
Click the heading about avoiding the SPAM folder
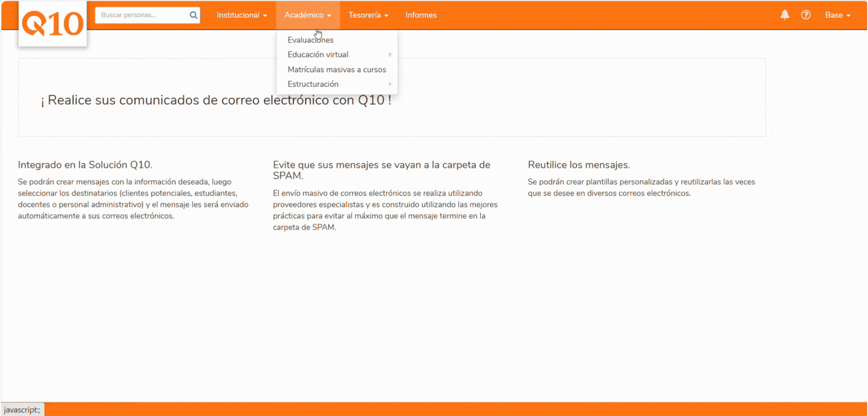[x=381, y=170]
